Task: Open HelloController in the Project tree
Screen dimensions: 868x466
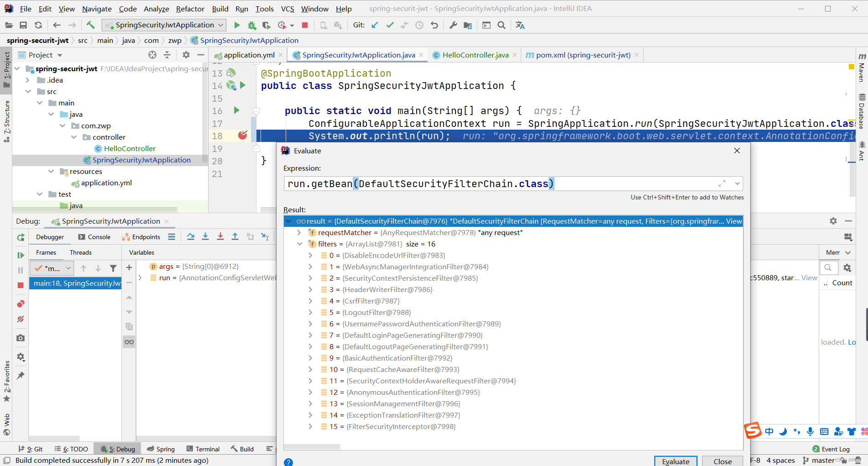Action: click(130, 148)
